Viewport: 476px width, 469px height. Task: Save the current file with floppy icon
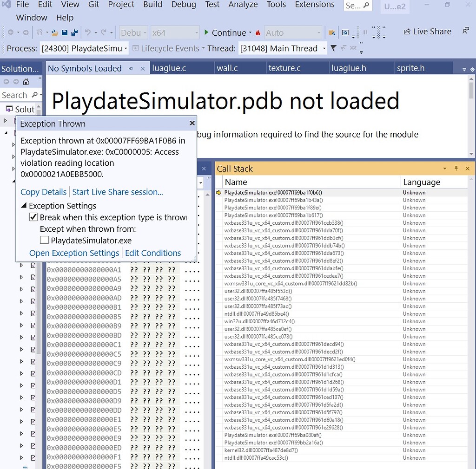64,33
